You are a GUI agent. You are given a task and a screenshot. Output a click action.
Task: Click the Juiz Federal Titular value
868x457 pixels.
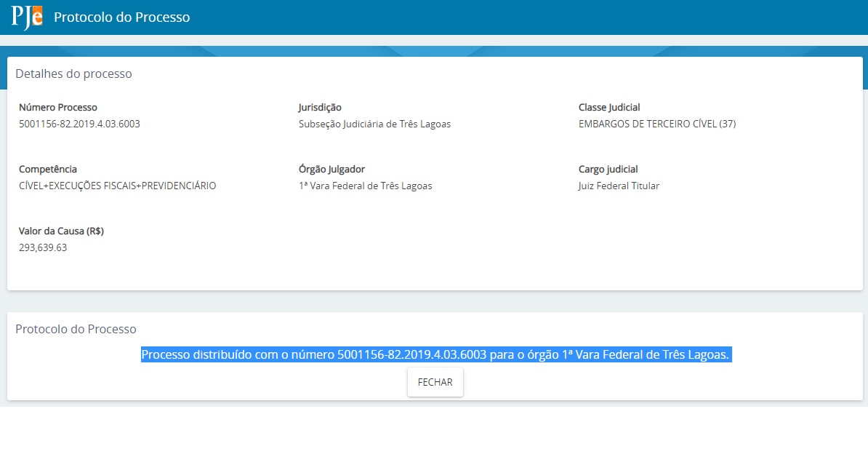619,186
